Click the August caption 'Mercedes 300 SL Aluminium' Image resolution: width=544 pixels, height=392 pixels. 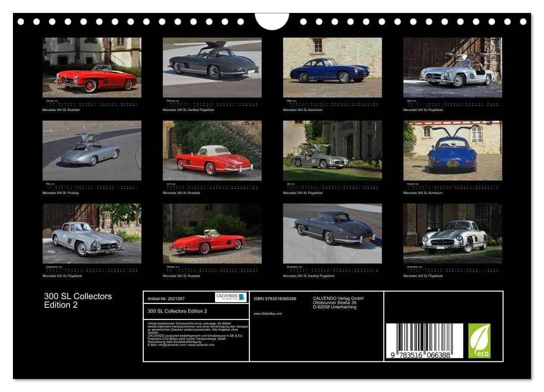[423, 193]
